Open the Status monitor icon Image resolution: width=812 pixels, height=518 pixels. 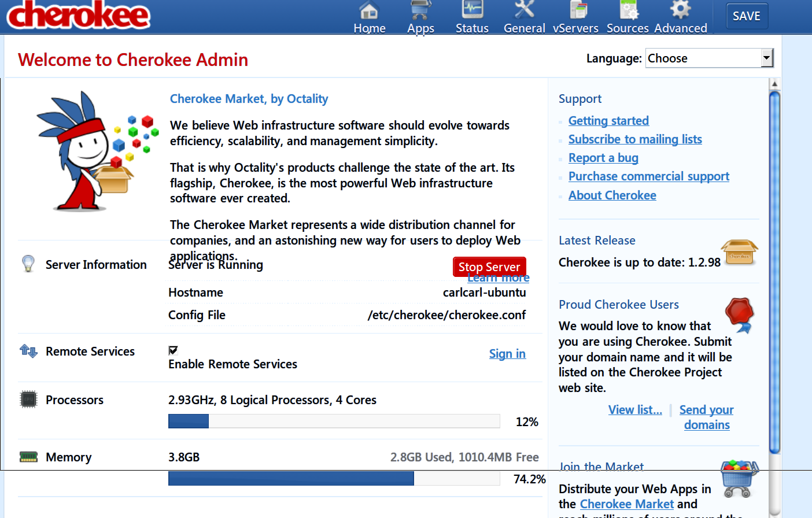473,10
